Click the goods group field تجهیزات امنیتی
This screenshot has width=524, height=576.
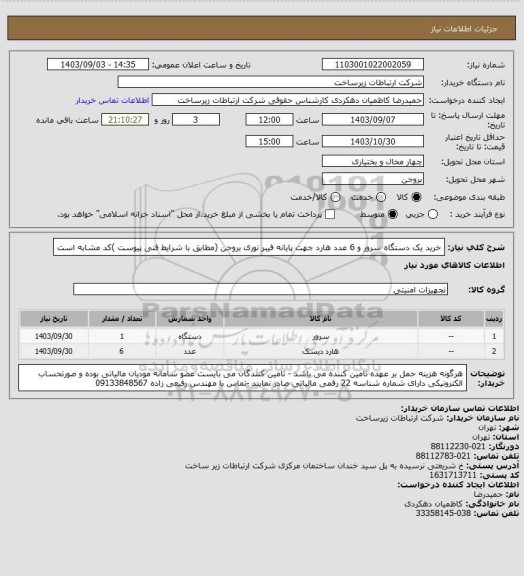click(260, 289)
